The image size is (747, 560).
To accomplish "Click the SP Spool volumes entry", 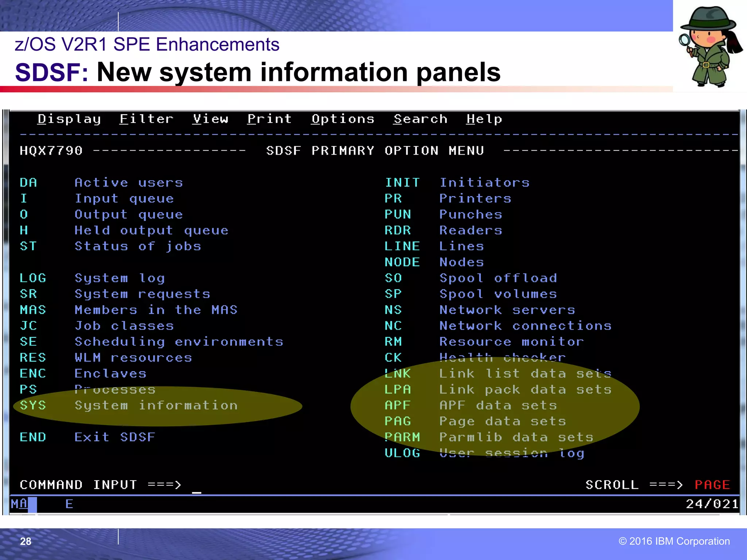I will [471, 294].
